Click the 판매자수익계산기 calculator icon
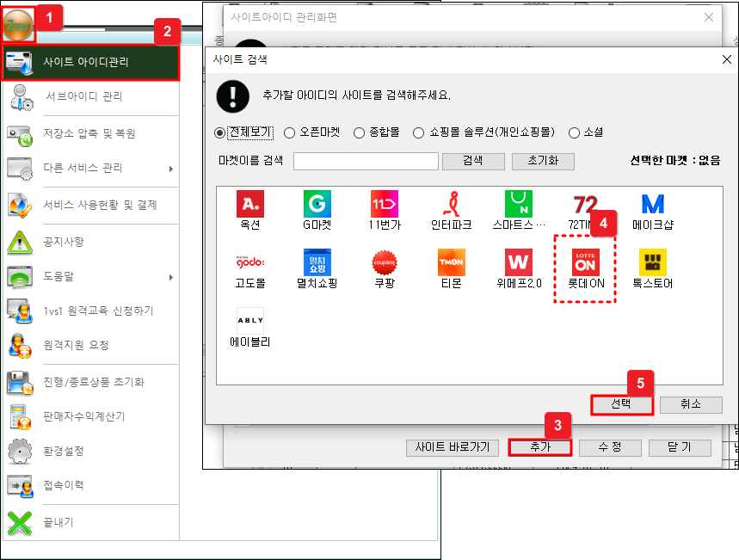 coord(20,416)
